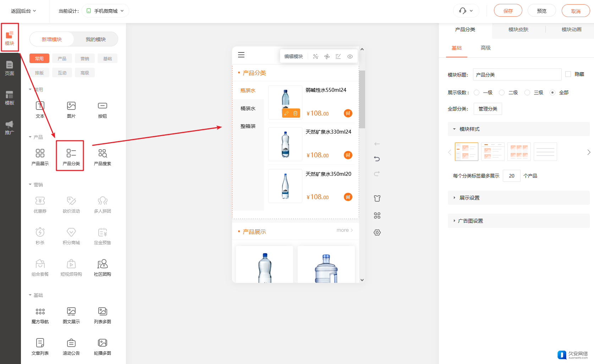
Task: Click the undo arrow icon
Action: (x=377, y=159)
